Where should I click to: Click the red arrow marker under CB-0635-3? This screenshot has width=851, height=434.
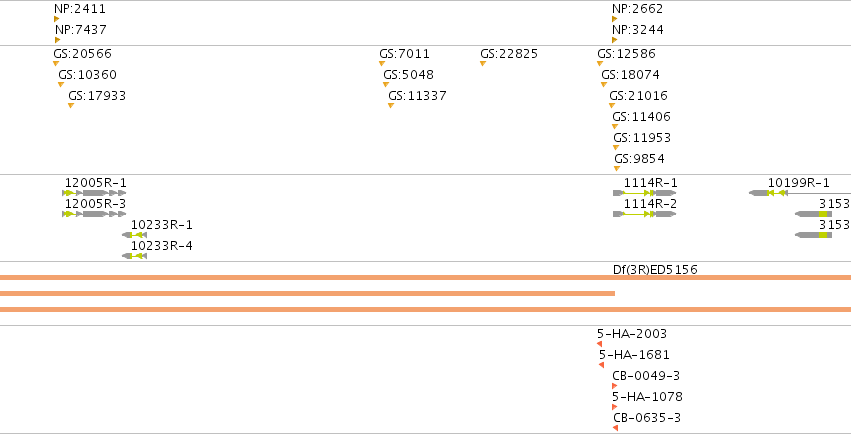click(x=615, y=428)
